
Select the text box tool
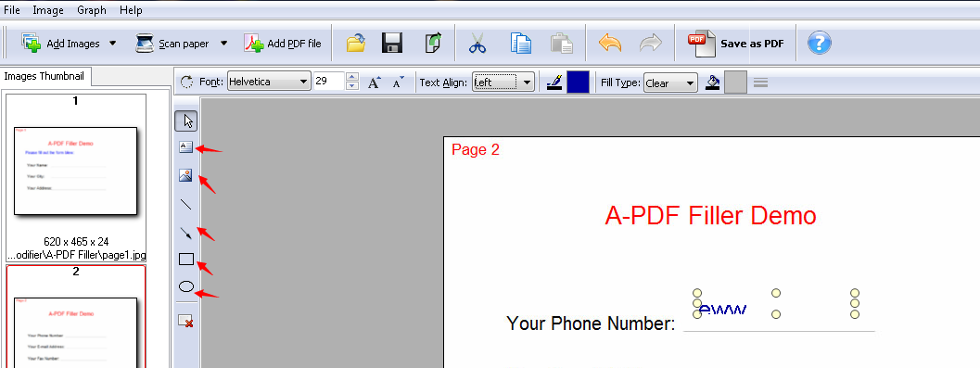pyautogui.click(x=185, y=147)
